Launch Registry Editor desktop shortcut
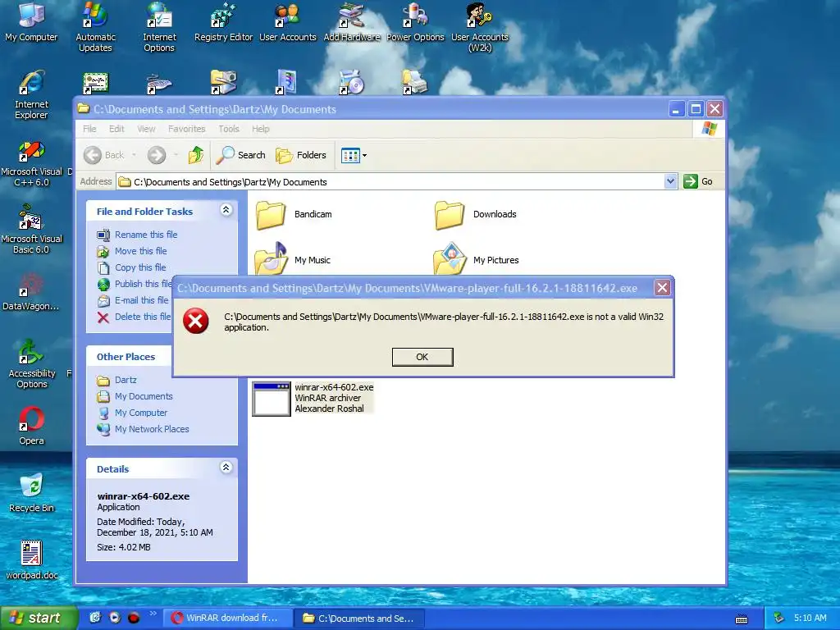This screenshot has width=840, height=630. pos(223,22)
